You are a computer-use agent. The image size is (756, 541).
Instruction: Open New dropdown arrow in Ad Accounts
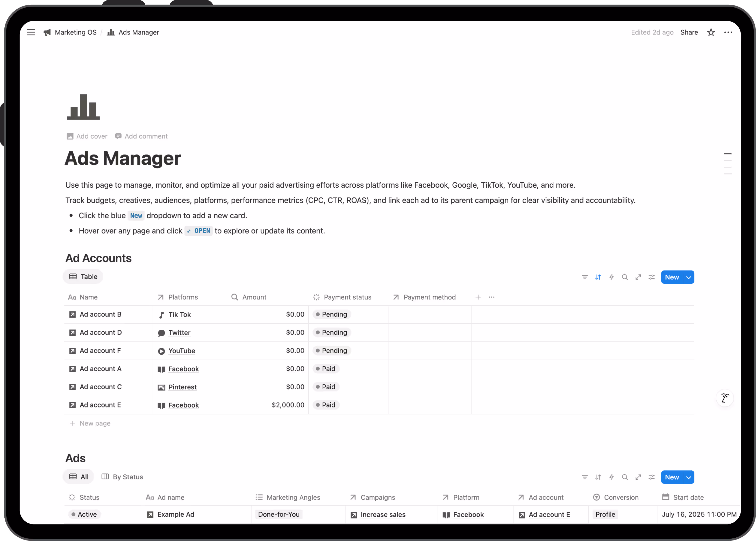688,277
